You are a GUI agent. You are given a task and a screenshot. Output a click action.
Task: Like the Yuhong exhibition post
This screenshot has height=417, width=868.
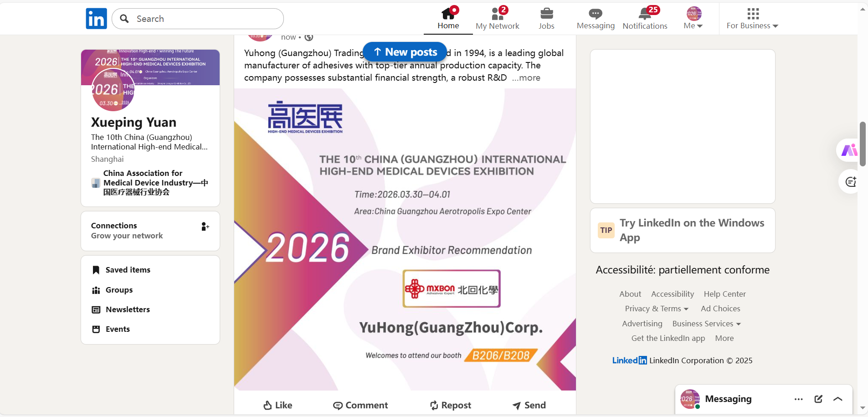click(x=277, y=405)
